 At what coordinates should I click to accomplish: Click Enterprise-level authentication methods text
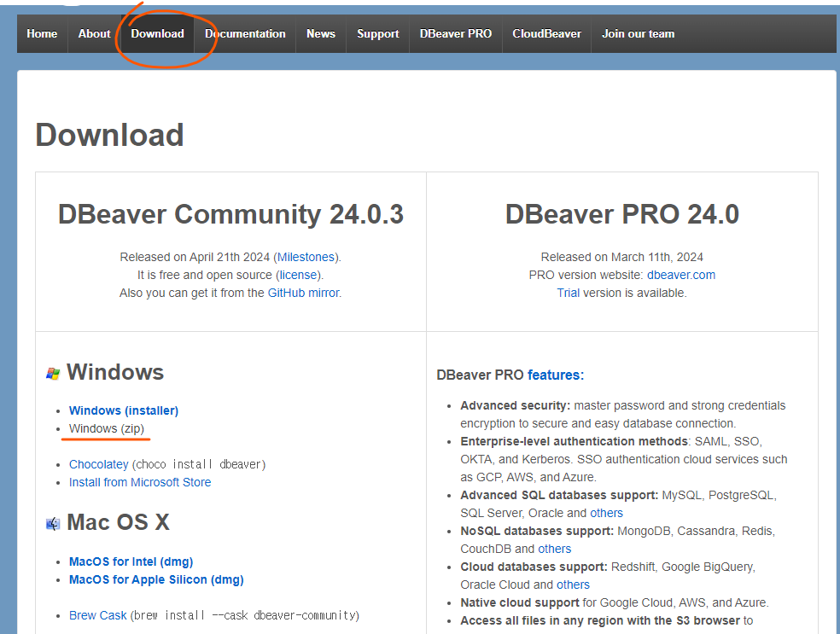pos(574,441)
